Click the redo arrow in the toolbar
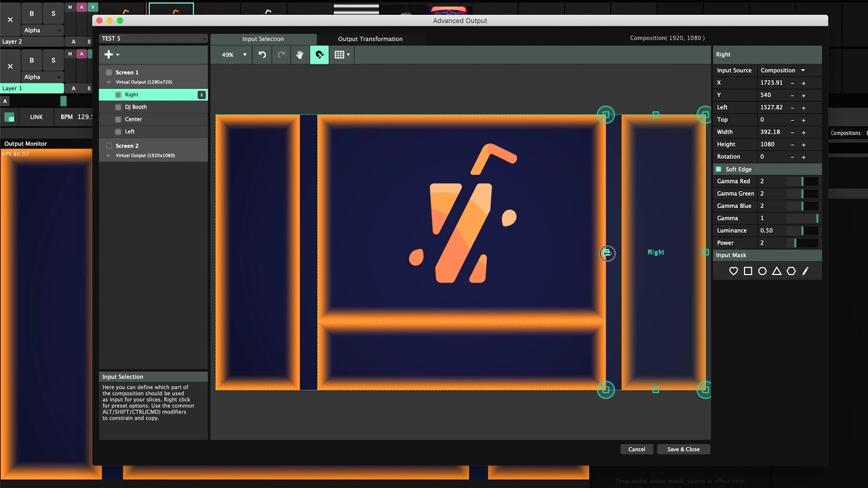 pos(281,55)
